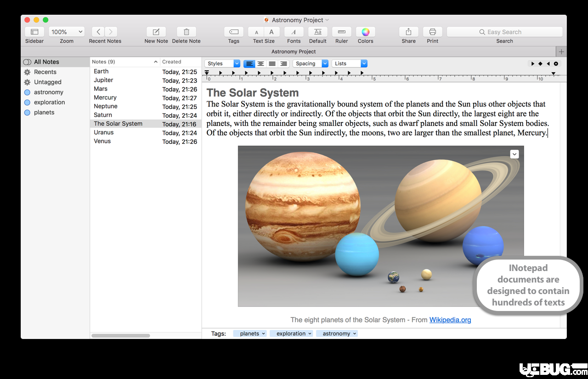Open the Styles dropdown
This screenshot has width=588, height=379.
222,63
